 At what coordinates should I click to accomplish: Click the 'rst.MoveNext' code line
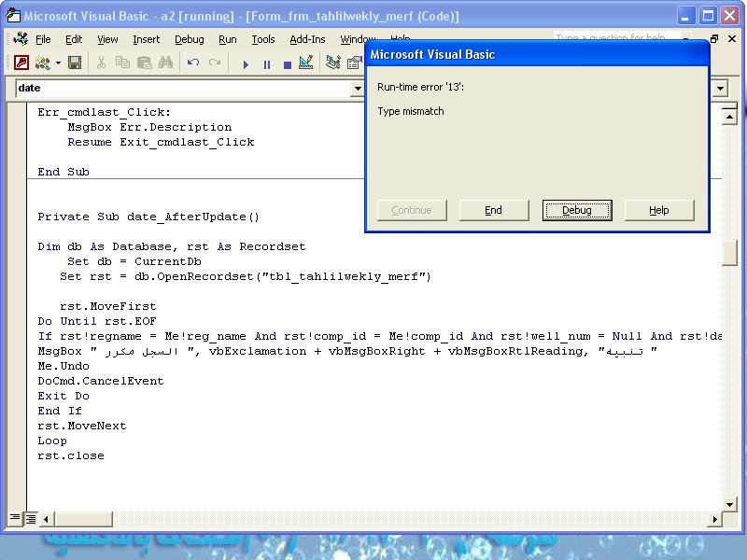tap(82, 426)
